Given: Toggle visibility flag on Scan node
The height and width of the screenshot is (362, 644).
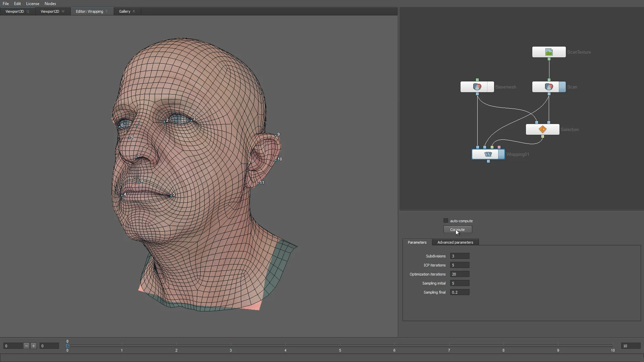Looking at the screenshot, I should [x=562, y=87].
